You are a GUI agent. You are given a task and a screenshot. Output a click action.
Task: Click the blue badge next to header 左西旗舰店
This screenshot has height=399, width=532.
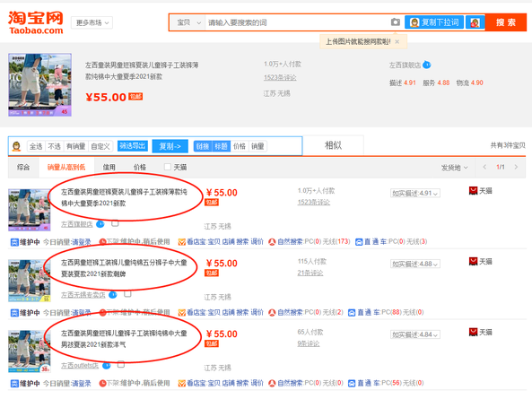click(x=426, y=65)
